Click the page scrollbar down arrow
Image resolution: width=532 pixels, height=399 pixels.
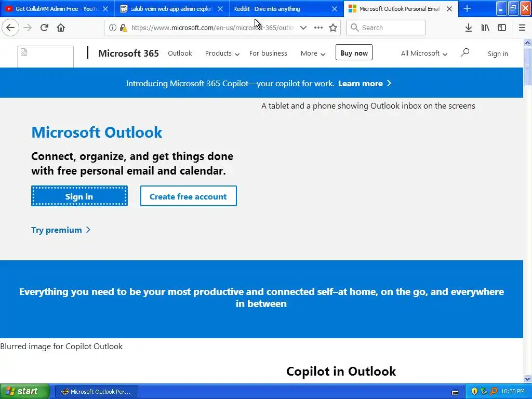pyautogui.click(x=527, y=379)
